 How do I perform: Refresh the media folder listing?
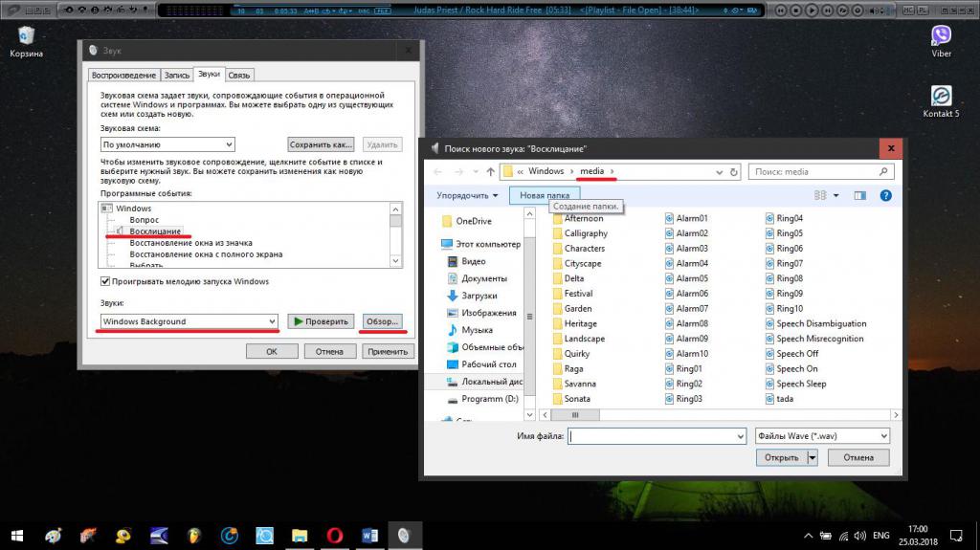point(734,172)
